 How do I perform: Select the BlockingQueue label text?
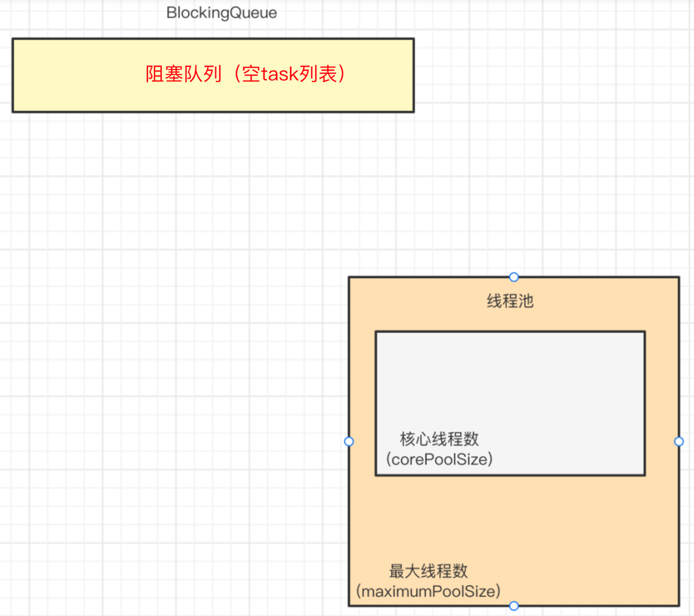(222, 13)
